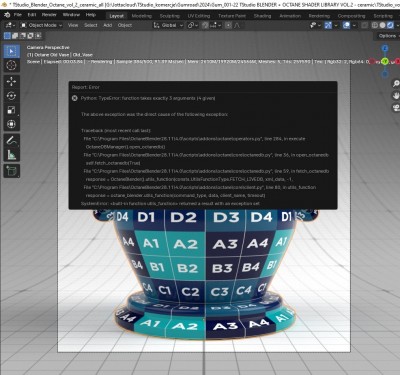This screenshot has height=375, width=400.
Task: Click the zoom viewport magnifier icon
Action: 396,83
